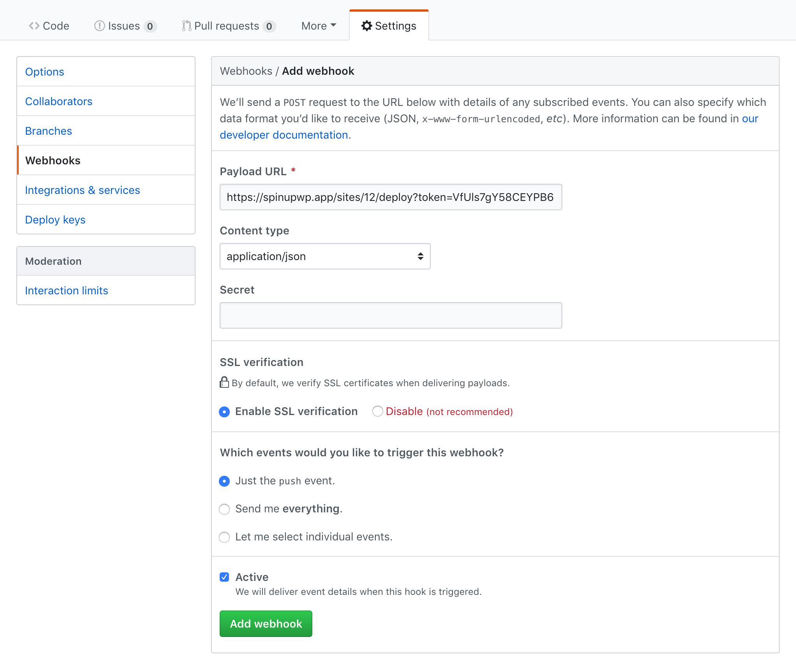796x672 pixels.
Task: Click the Moderation section header
Action: pyautogui.click(x=106, y=261)
